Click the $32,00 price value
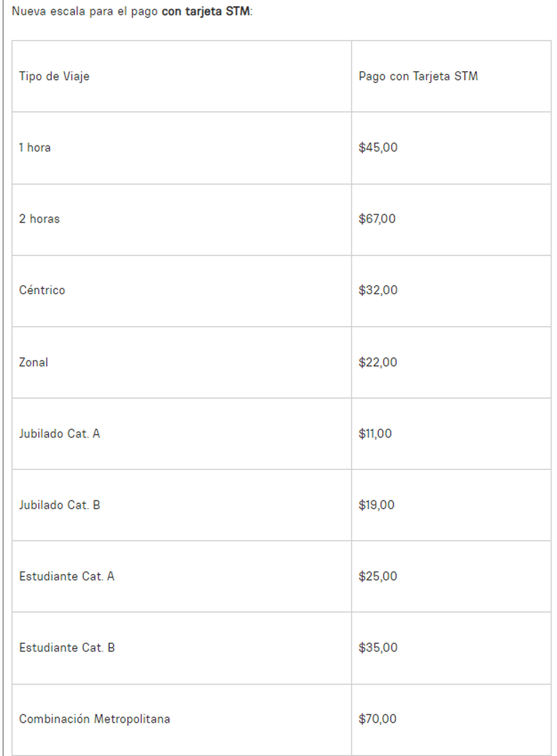The width and height of the screenshot is (557, 756). point(378,290)
